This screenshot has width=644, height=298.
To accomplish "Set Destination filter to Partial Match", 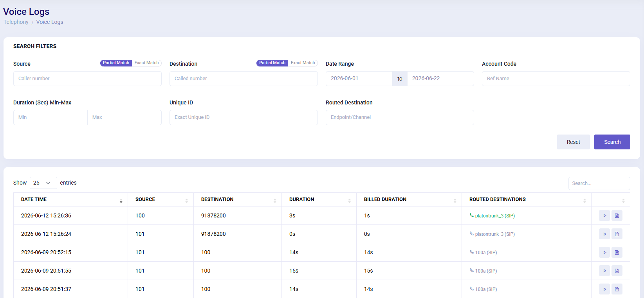I will tap(272, 63).
